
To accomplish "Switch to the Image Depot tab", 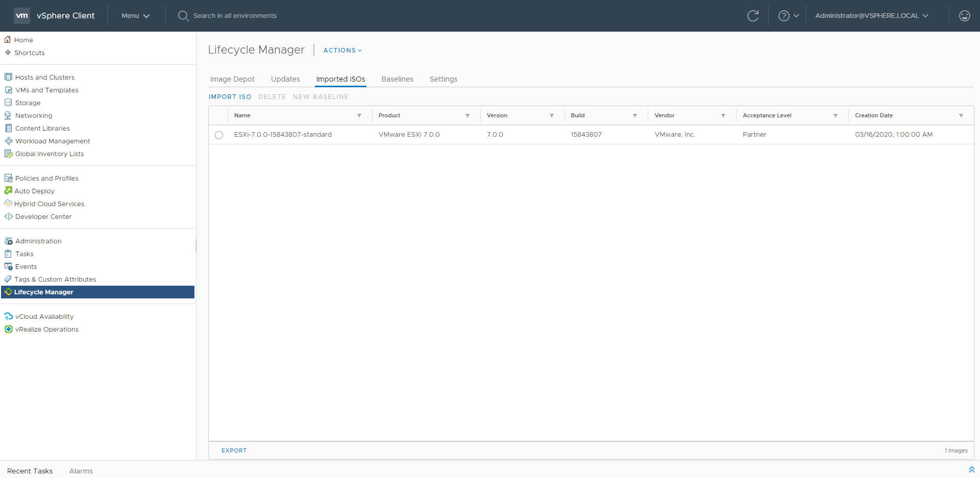I will (232, 79).
